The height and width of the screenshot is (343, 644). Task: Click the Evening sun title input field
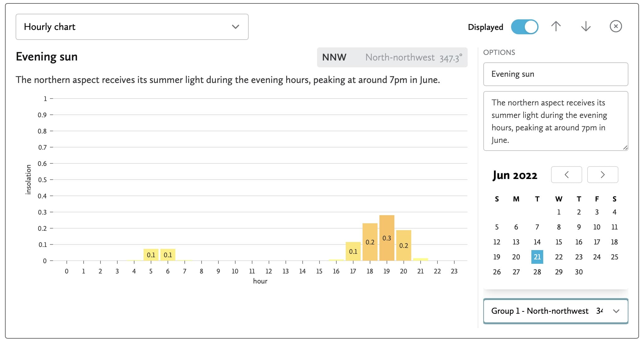tap(555, 74)
